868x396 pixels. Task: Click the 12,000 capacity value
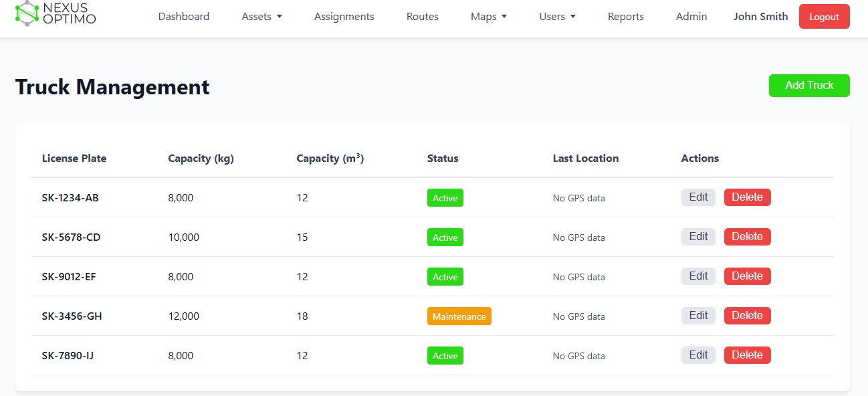click(184, 316)
